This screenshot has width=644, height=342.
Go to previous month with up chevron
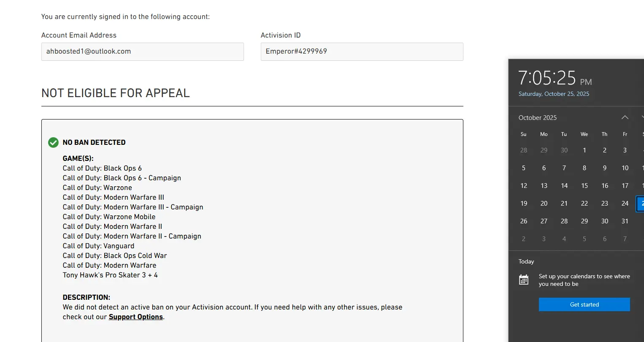625,117
